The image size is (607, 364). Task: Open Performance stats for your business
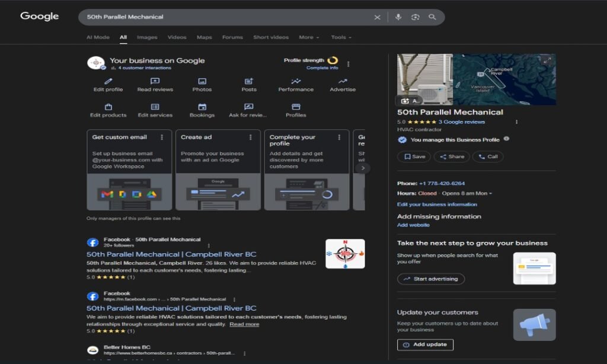(295, 82)
